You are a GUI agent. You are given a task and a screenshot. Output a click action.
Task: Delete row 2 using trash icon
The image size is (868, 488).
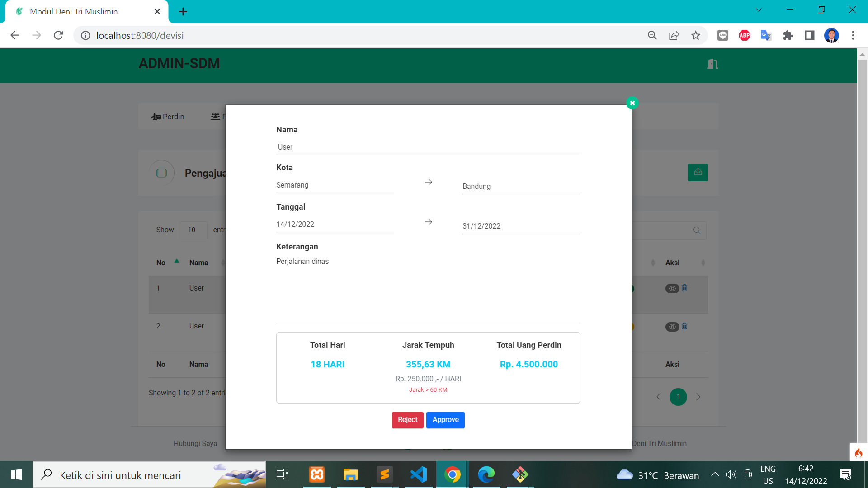(x=684, y=326)
